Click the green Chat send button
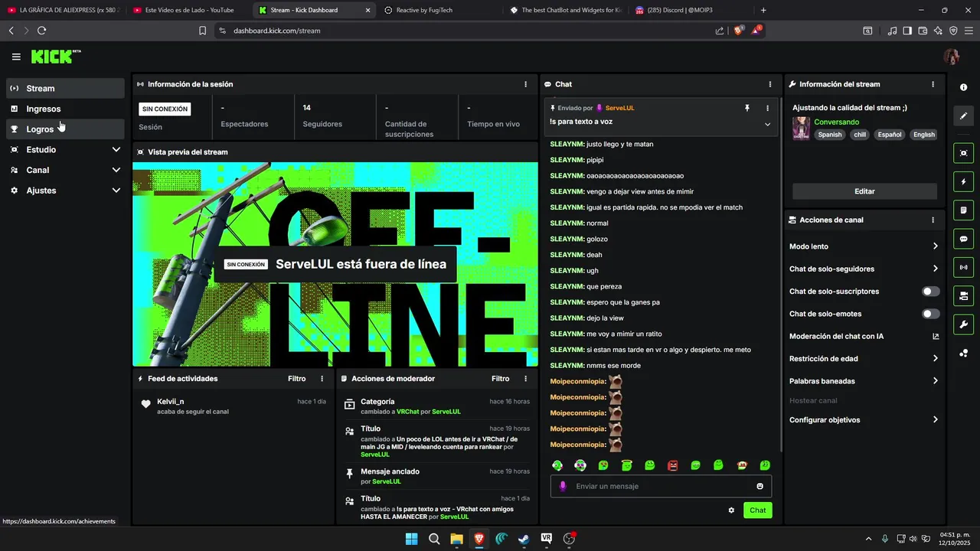 tap(757, 510)
